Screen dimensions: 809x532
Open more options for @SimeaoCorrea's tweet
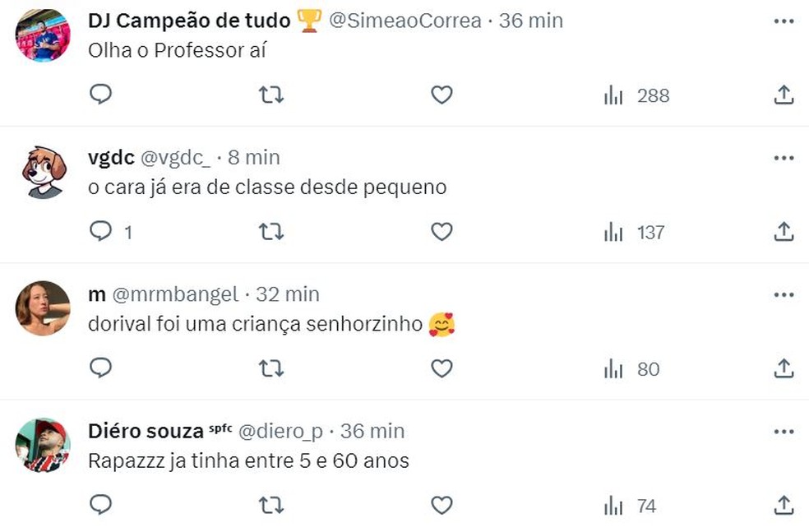tap(784, 21)
